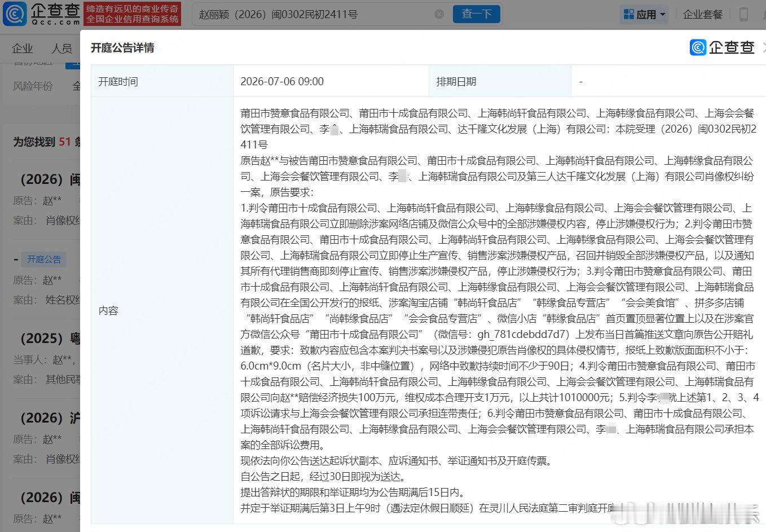Click the 排期日期 label cell
This screenshot has width=766, height=532.
[x=500, y=81]
